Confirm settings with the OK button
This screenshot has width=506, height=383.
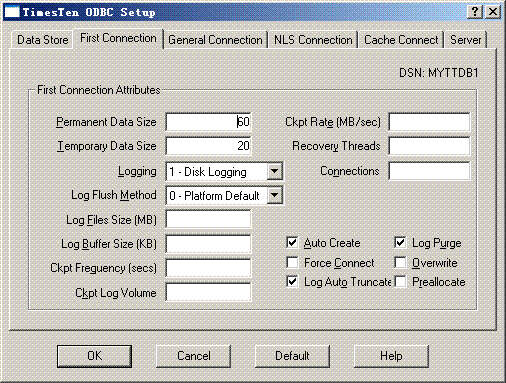coord(94,356)
